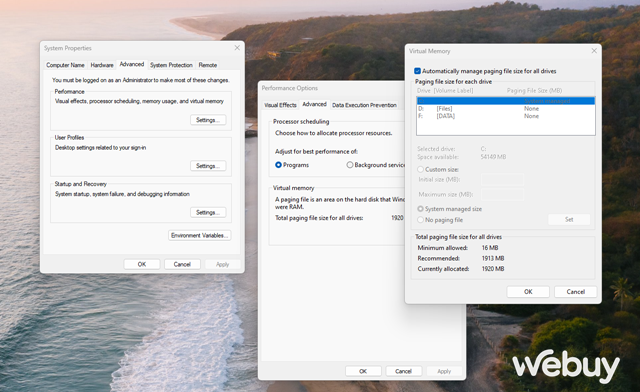Close the Virtual Memory dialog

(594, 51)
